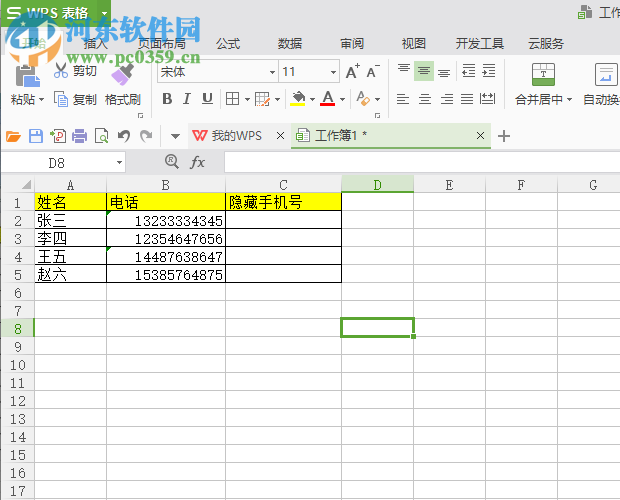Click the Wrap Text icon
The width and height of the screenshot is (620, 500).
point(606,74)
